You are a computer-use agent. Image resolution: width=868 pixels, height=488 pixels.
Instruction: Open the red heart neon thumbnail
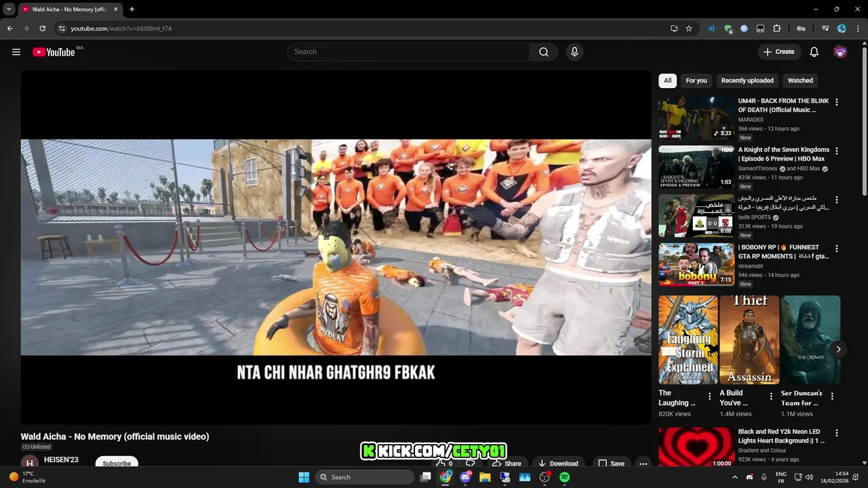click(x=696, y=447)
